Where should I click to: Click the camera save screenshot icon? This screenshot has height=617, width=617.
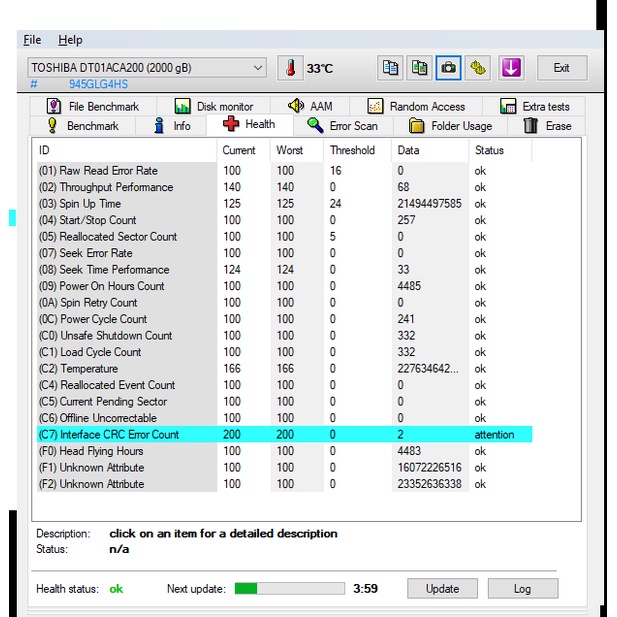click(x=450, y=68)
